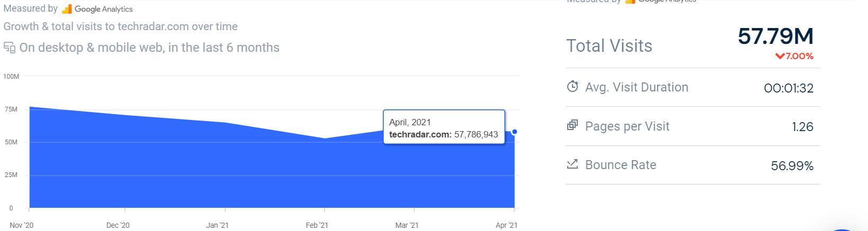Click the pages icon beside Pages per Visit
Viewport: 868px width, 231px height.
[572, 126]
